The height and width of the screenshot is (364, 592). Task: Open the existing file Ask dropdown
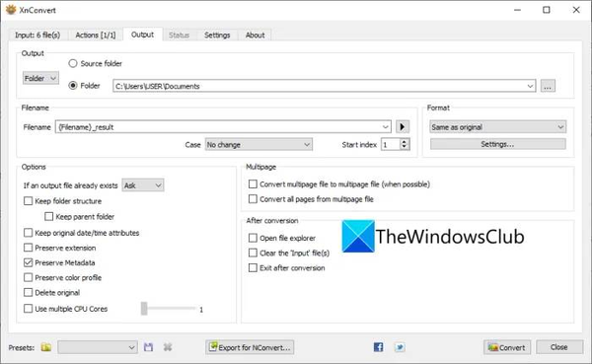tap(143, 185)
